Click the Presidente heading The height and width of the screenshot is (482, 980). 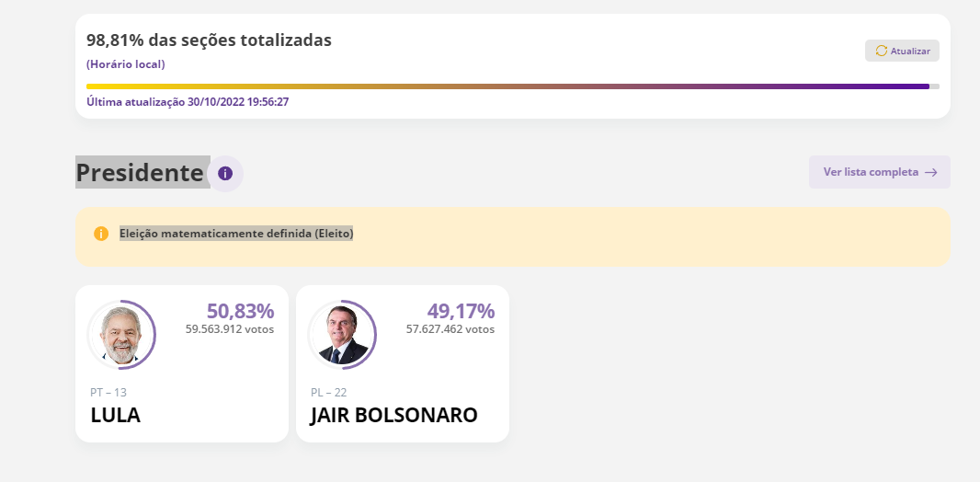pyautogui.click(x=140, y=173)
